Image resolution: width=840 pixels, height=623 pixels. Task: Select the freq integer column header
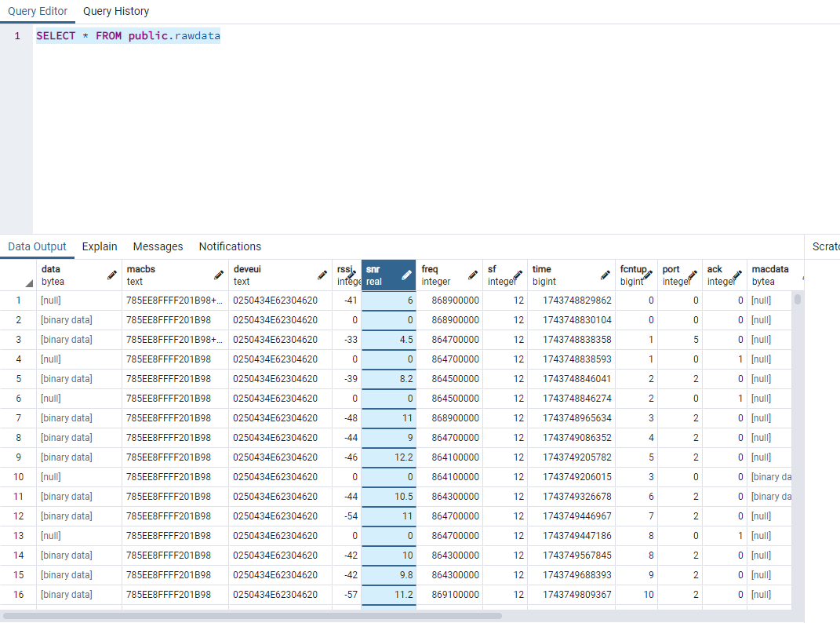449,275
